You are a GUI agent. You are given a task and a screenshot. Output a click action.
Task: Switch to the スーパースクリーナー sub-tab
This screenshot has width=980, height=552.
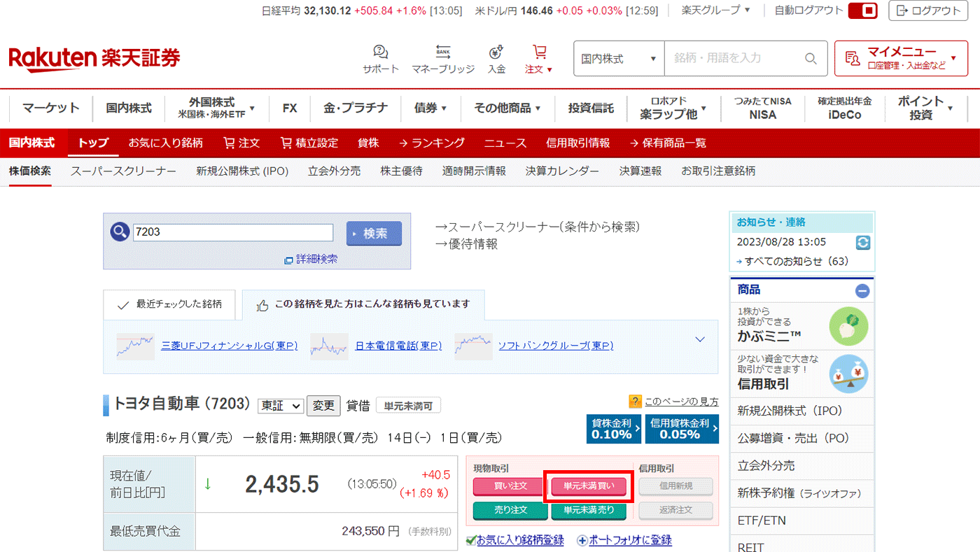pos(123,171)
